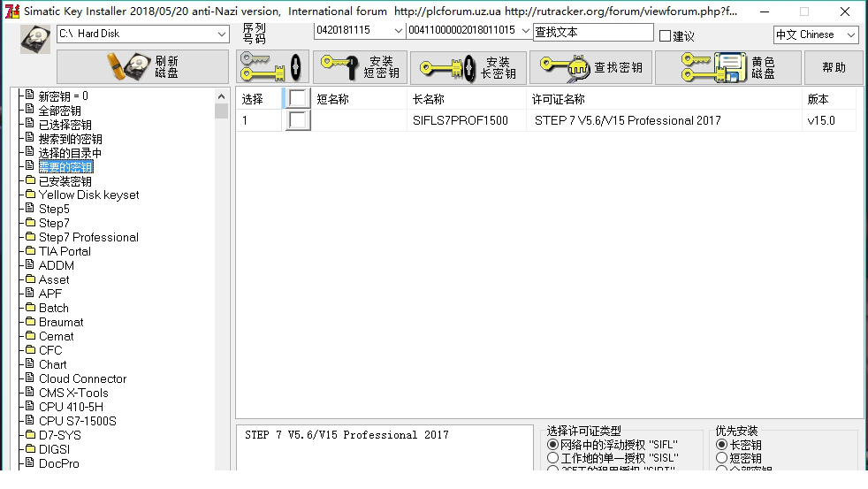Click the 短名称 column header
This screenshot has width=868, height=489.
point(359,99)
